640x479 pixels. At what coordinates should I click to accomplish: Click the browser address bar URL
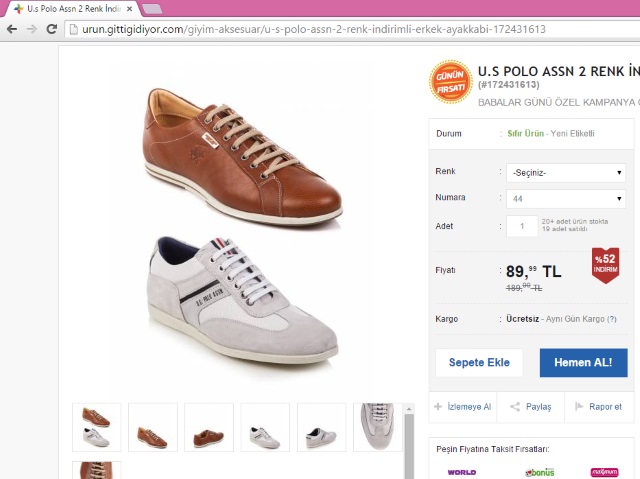pyautogui.click(x=313, y=29)
